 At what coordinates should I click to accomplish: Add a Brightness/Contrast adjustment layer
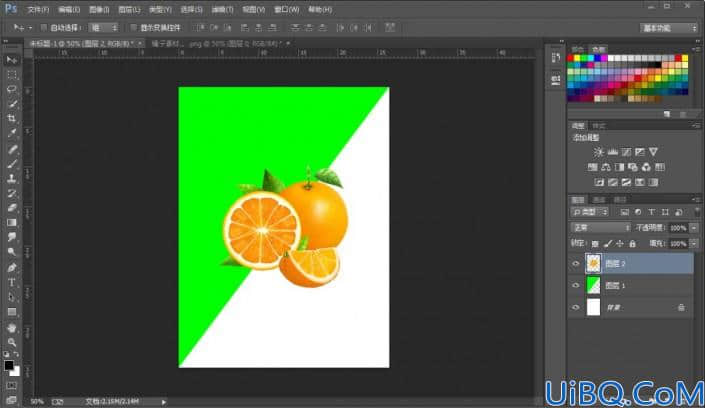click(x=598, y=152)
